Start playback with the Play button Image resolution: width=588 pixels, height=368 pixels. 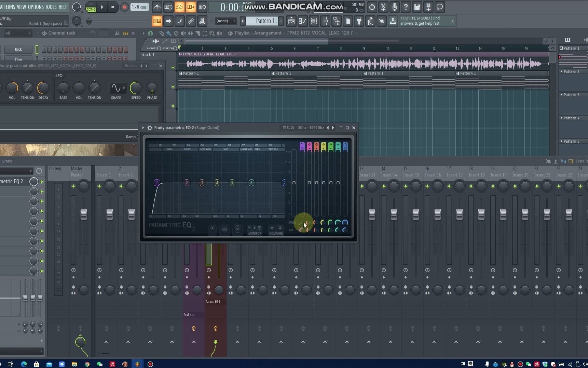(102, 7)
